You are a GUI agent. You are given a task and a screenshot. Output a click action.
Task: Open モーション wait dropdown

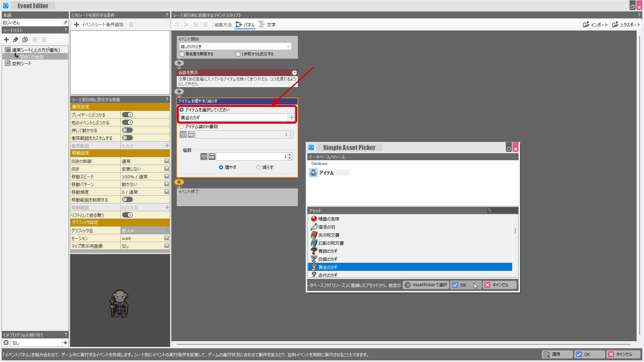pyautogui.click(x=167, y=238)
